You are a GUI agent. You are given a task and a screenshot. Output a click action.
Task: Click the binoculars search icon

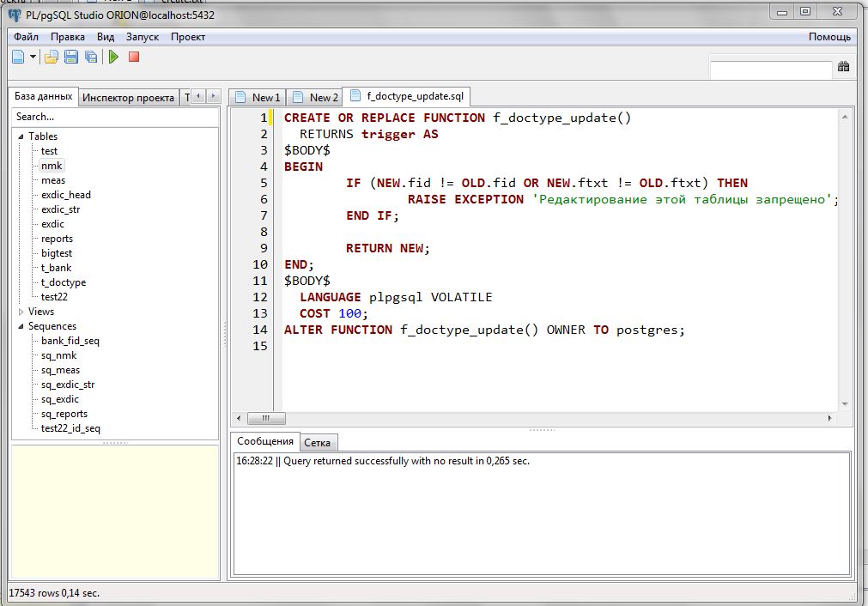[843, 67]
